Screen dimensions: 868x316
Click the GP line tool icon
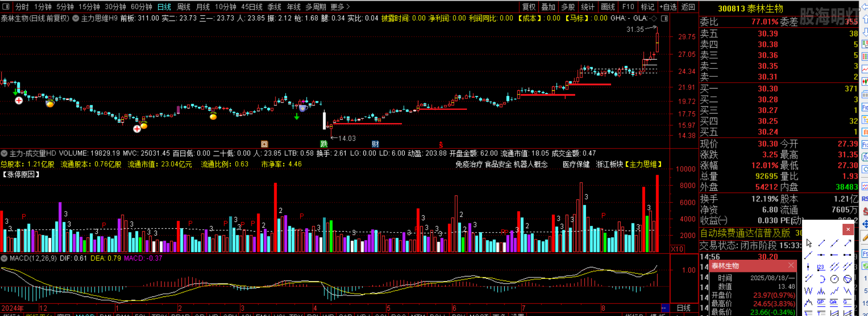821,302
